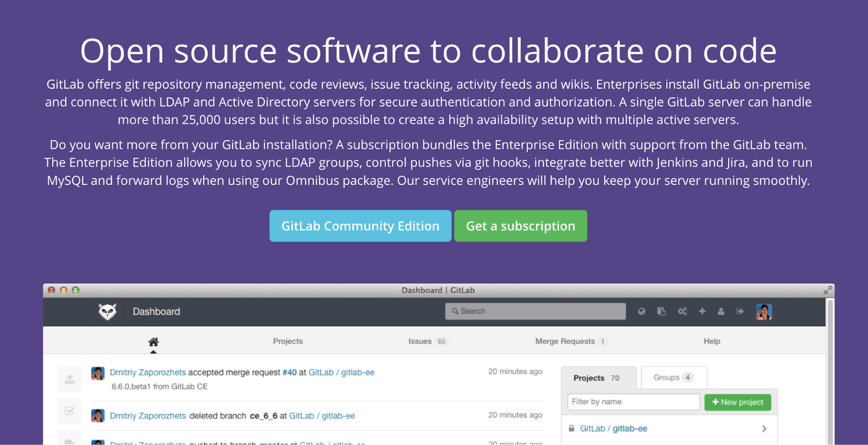Click the sign out arrow icon
This screenshot has width=868, height=445.
(740, 311)
